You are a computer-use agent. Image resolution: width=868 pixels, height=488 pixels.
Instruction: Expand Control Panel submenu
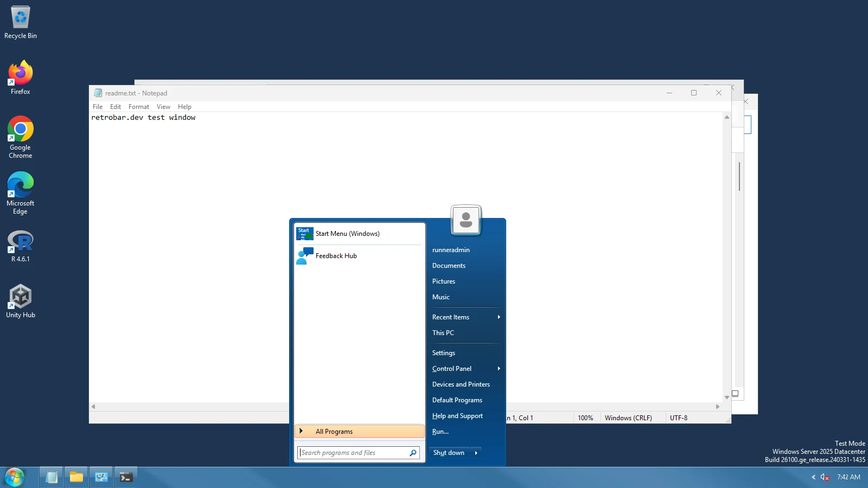tap(465, 369)
